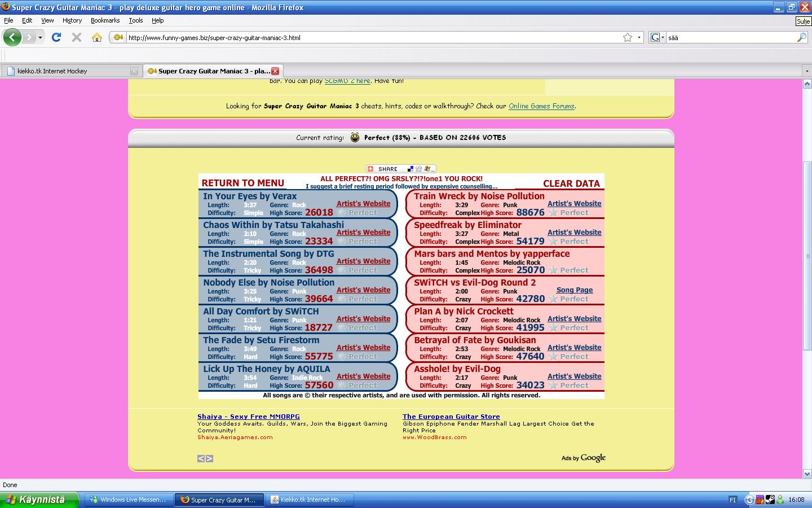Click the 16:08 taskbar clock
The width and height of the screenshot is (812, 508).
[796, 500]
